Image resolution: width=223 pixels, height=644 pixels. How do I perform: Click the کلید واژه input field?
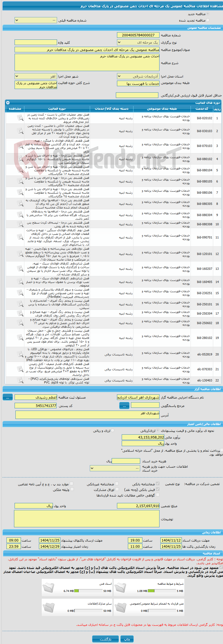36,42
